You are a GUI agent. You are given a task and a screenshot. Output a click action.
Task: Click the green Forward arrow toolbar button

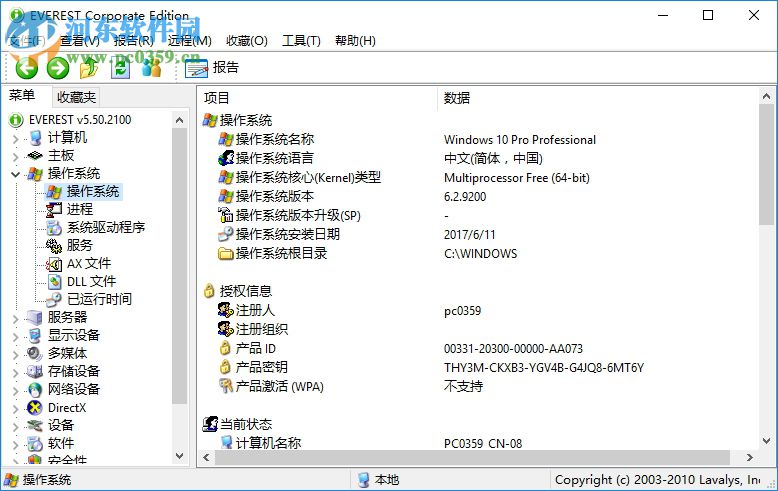pyautogui.click(x=58, y=68)
